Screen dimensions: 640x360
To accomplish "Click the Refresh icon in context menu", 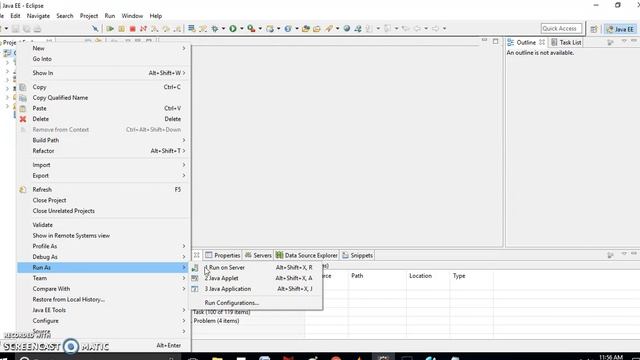I will (23, 190).
